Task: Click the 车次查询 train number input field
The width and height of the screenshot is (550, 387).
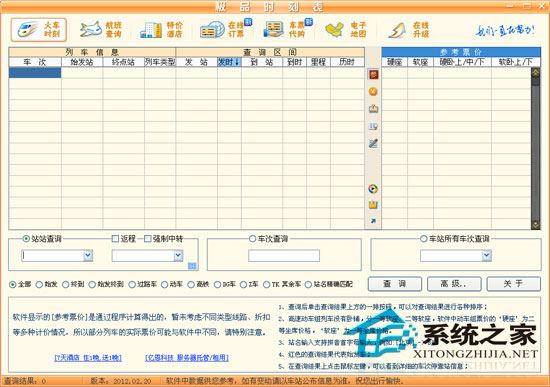Action: pyautogui.click(x=284, y=255)
